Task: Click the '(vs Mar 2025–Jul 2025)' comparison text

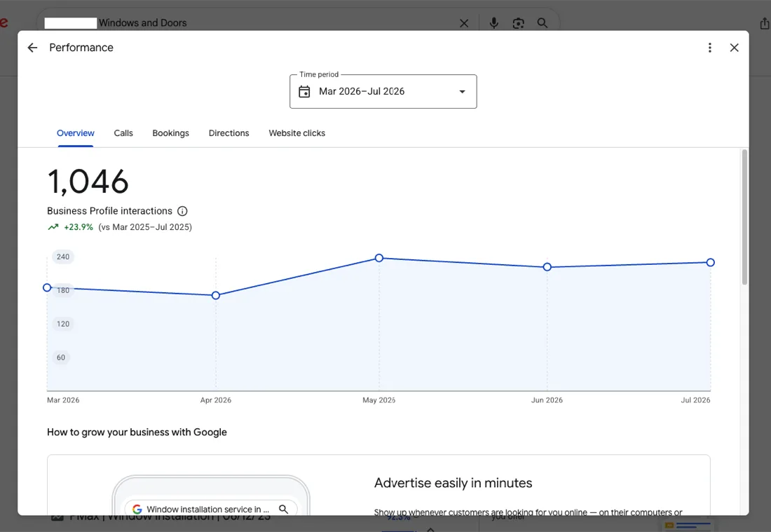Action: click(145, 227)
